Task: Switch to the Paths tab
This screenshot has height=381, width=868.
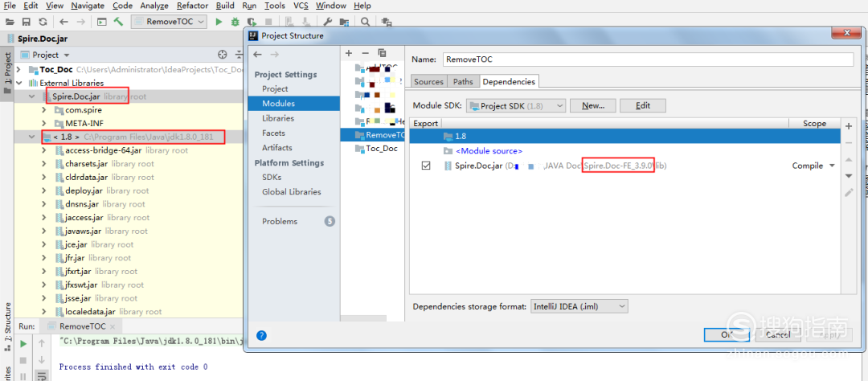Action: pyautogui.click(x=463, y=81)
